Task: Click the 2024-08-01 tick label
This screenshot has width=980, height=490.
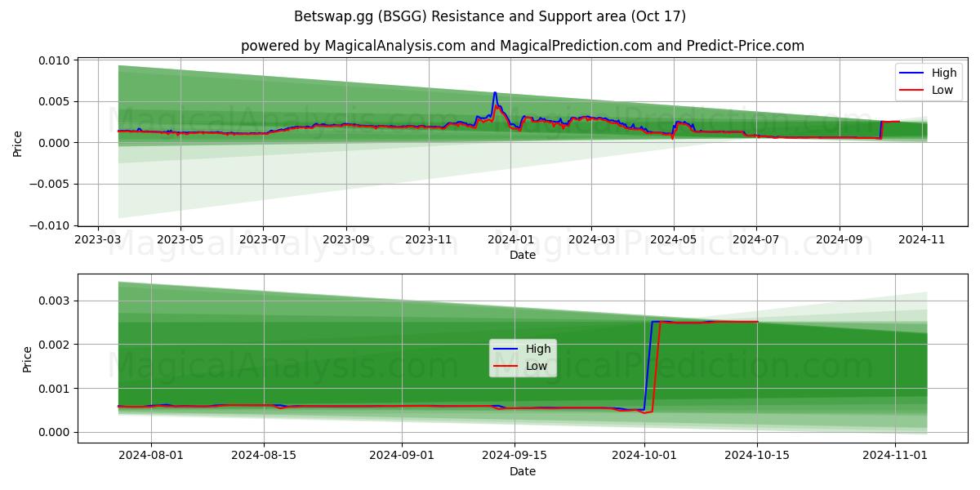Action: pos(151,457)
